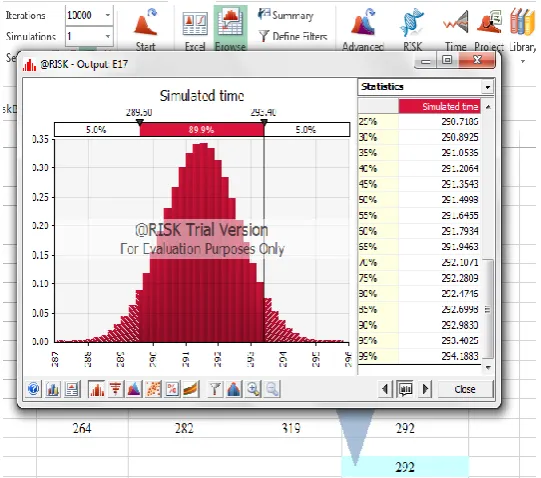The image size is (541, 478).
Task: Select the scatter plot icon
Action: [153, 389]
